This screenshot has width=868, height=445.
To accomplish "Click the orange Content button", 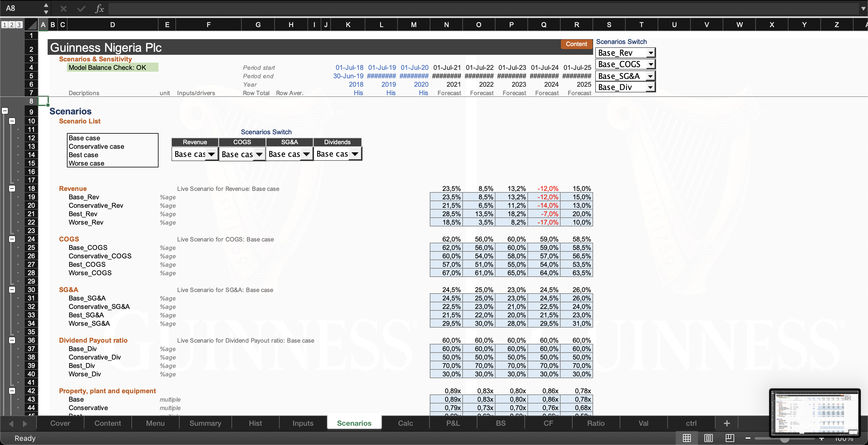I will tap(576, 44).
